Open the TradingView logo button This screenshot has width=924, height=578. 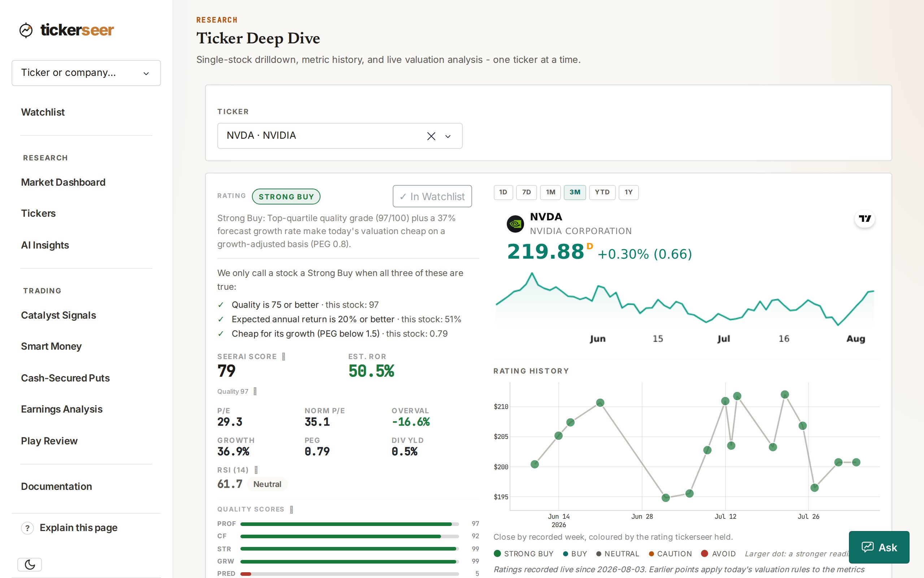click(864, 219)
